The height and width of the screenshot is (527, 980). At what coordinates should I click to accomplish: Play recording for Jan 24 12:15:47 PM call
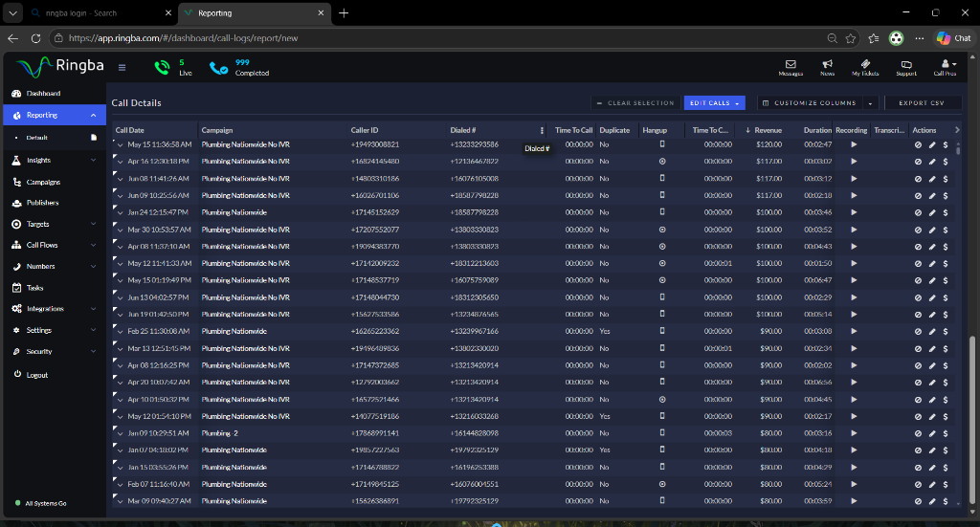pos(854,212)
